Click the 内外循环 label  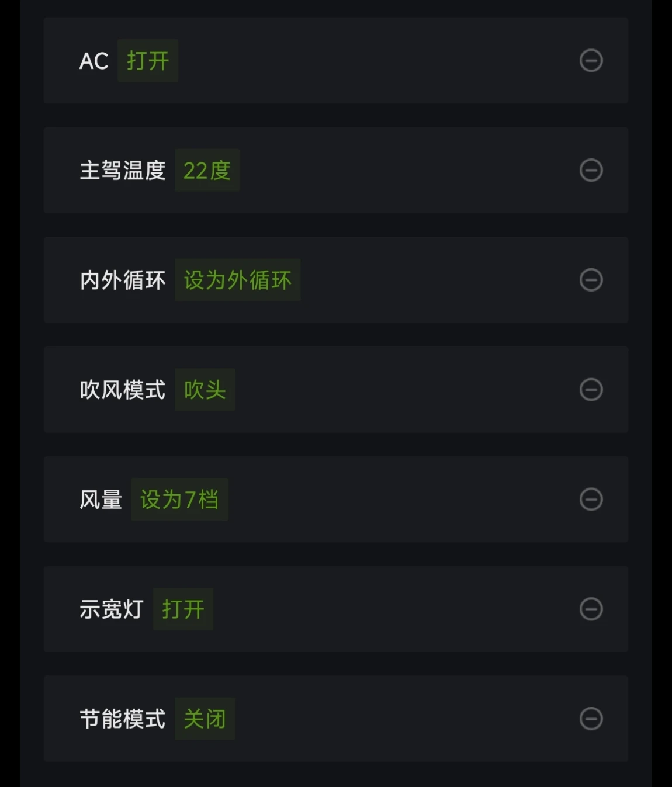pos(123,280)
